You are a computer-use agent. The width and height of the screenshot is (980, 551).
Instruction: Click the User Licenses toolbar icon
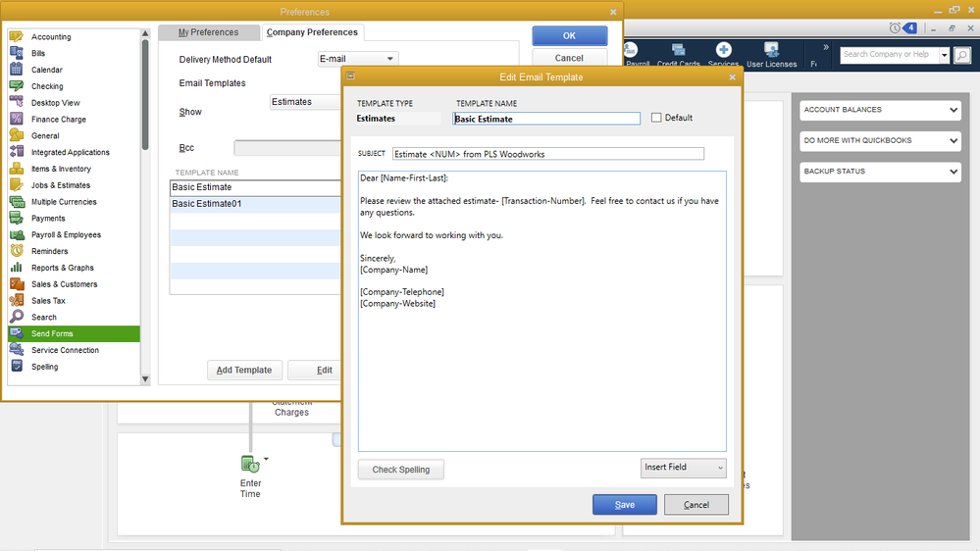pyautogui.click(x=771, y=50)
